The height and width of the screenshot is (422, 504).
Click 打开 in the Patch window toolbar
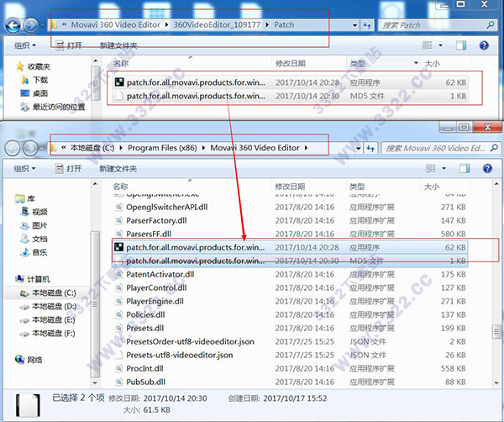[69, 45]
